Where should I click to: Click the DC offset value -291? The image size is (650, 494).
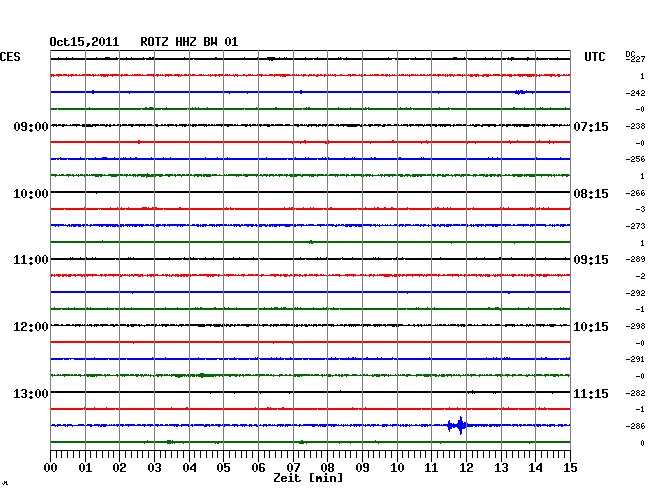coord(635,359)
